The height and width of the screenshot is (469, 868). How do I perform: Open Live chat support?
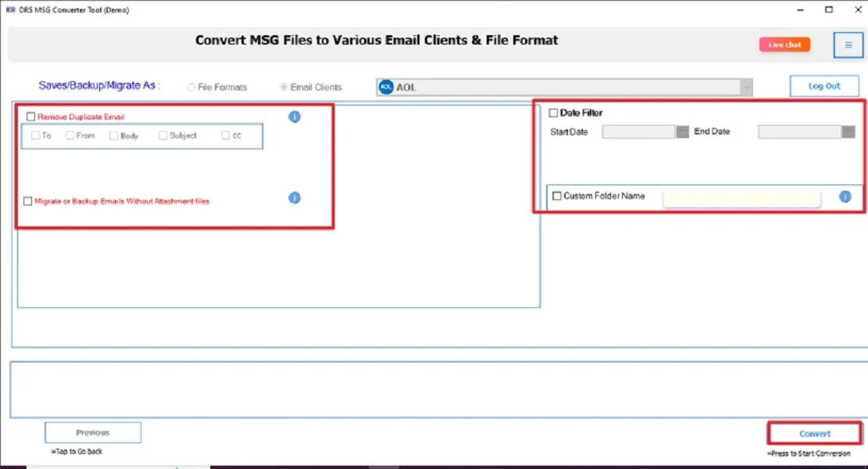784,45
